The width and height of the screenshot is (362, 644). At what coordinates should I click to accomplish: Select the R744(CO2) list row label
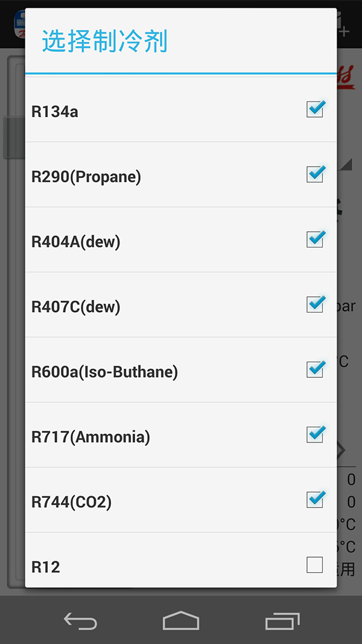[x=71, y=502]
